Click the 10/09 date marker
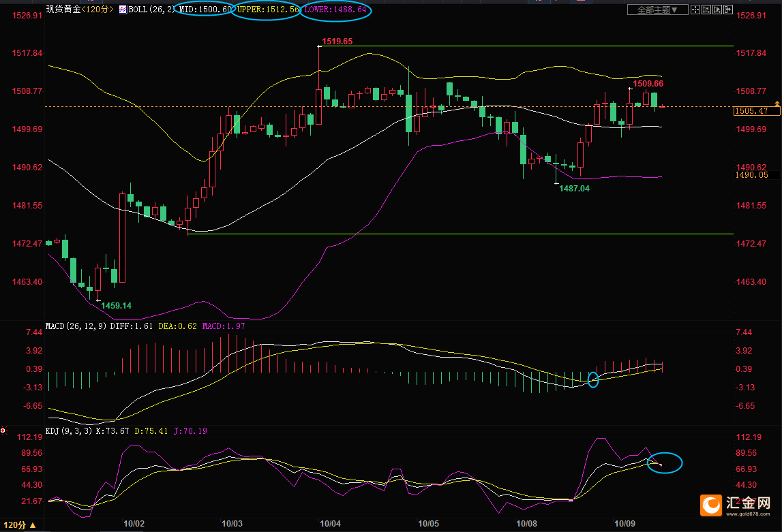 coord(625,524)
